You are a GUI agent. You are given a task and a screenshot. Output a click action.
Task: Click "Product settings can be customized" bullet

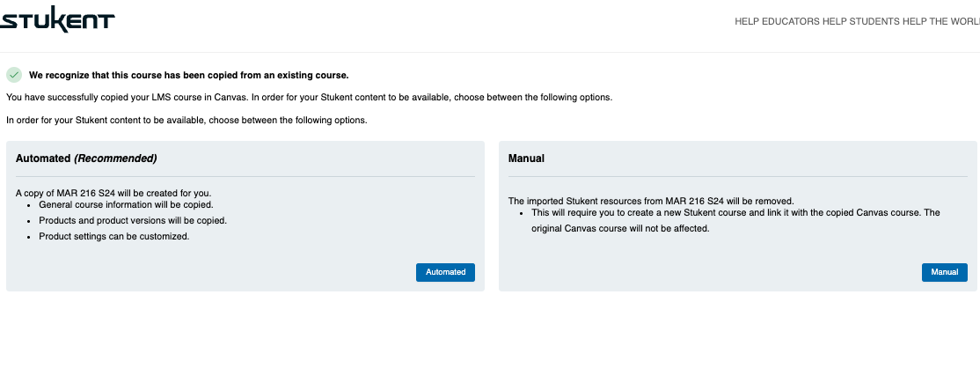[113, 237]
